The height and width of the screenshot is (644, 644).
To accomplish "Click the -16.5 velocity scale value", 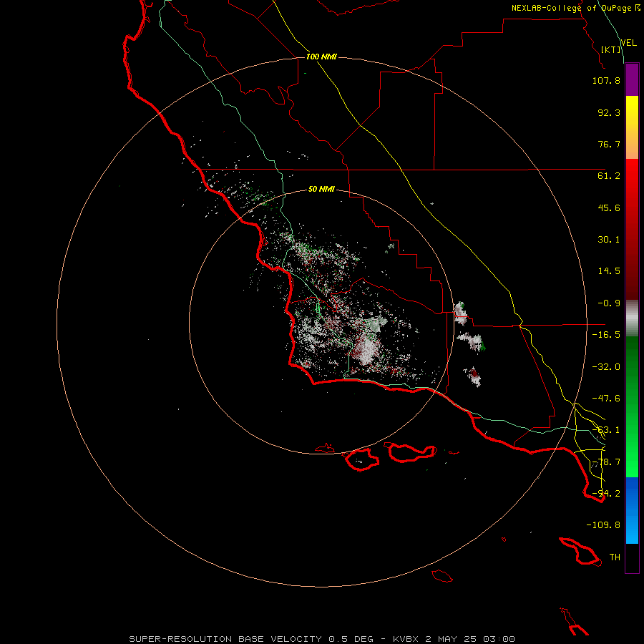I will (606, 335).
